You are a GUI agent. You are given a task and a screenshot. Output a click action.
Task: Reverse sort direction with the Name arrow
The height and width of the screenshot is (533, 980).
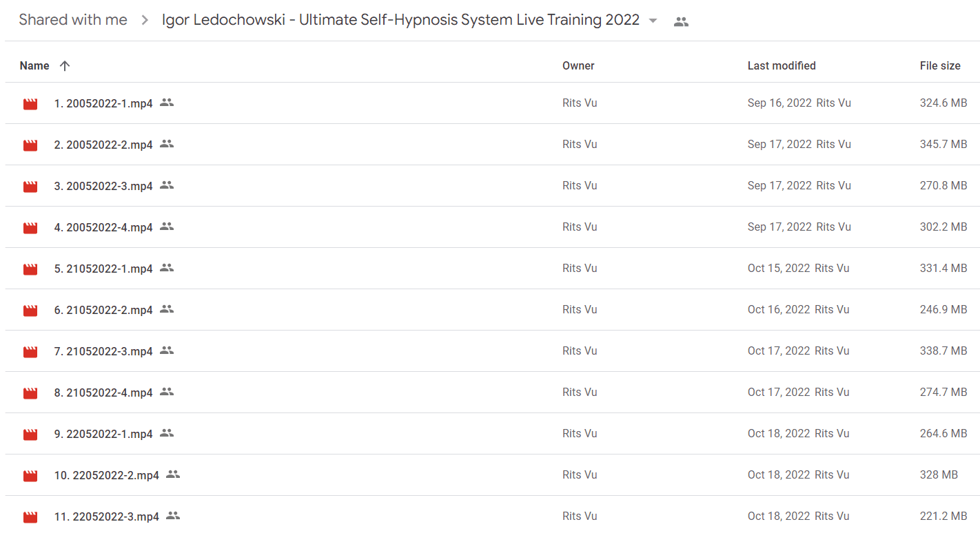click(x=65, y=66)
